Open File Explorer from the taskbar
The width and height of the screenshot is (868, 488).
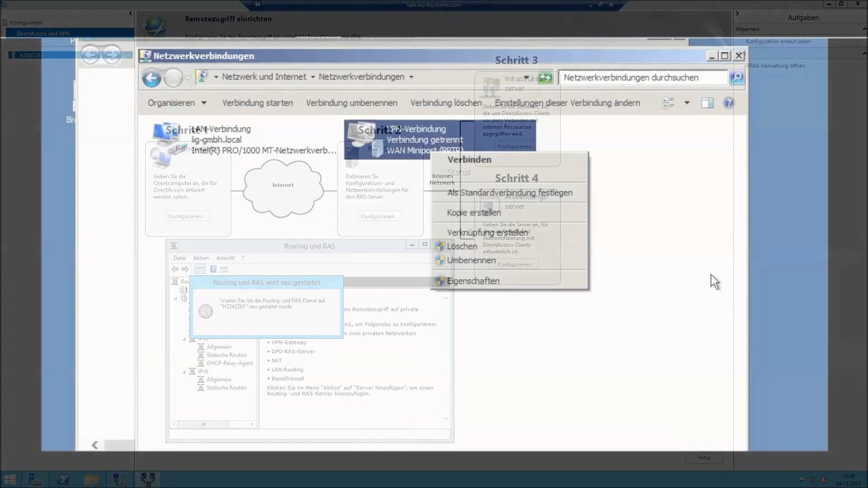[x=91, y=480]
